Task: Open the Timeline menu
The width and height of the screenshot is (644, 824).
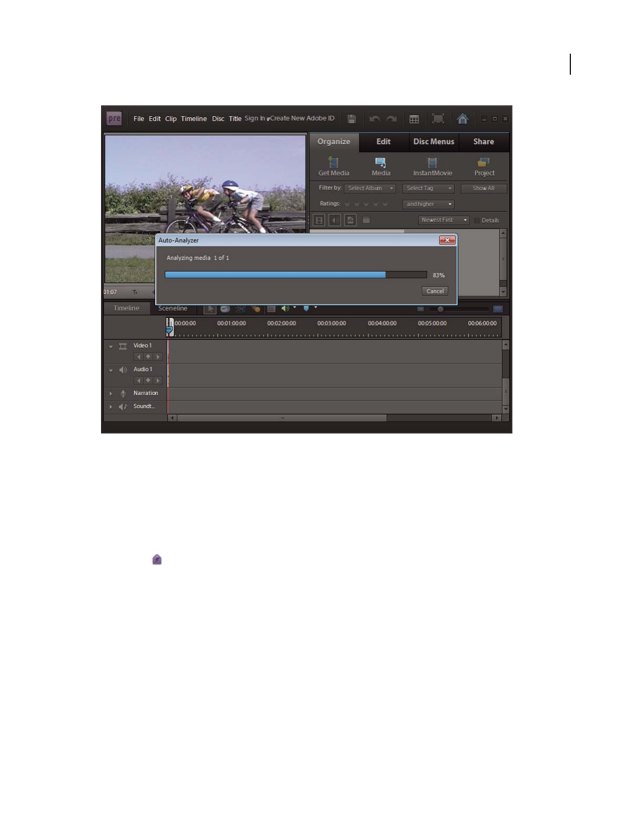Action: tap(194, 119)
